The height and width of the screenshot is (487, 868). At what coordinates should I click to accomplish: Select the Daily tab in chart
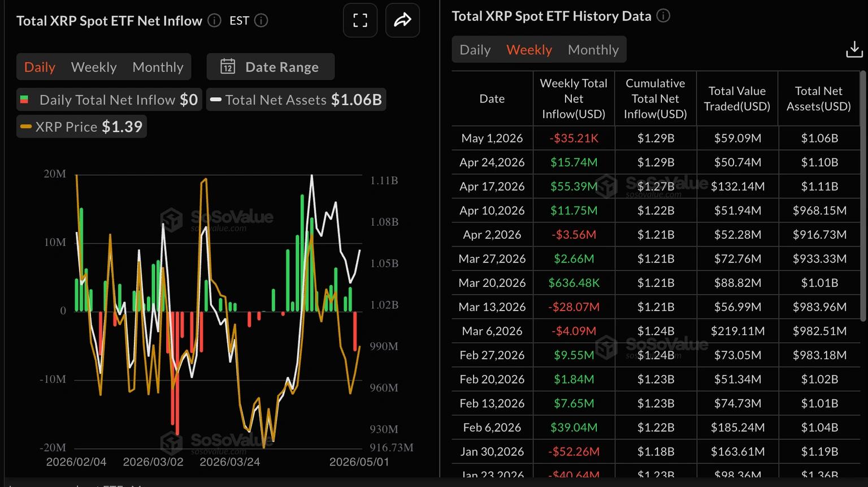pyautogui.click(x=40, y=67)
